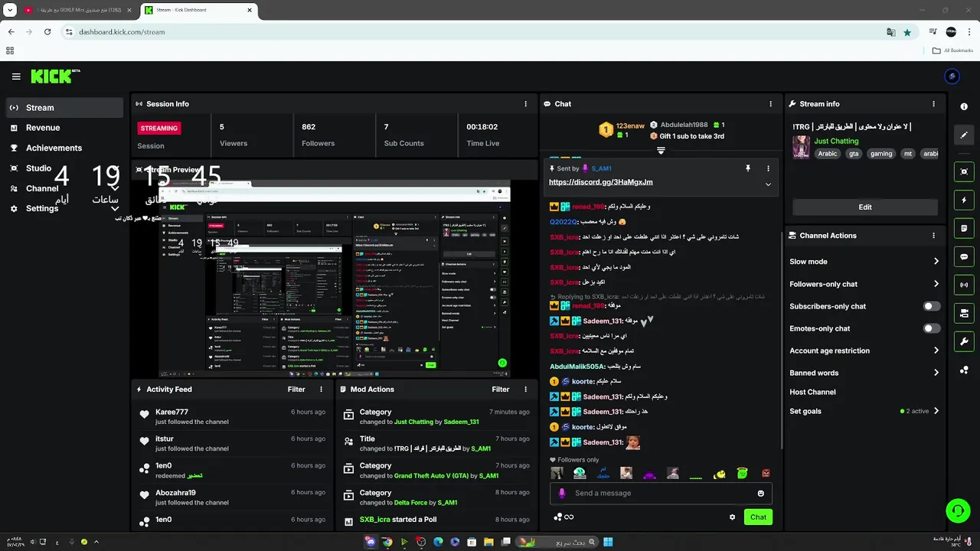Open Discord from the taskbar
Viewport: 980px width, 551px height.
[371, 542]
